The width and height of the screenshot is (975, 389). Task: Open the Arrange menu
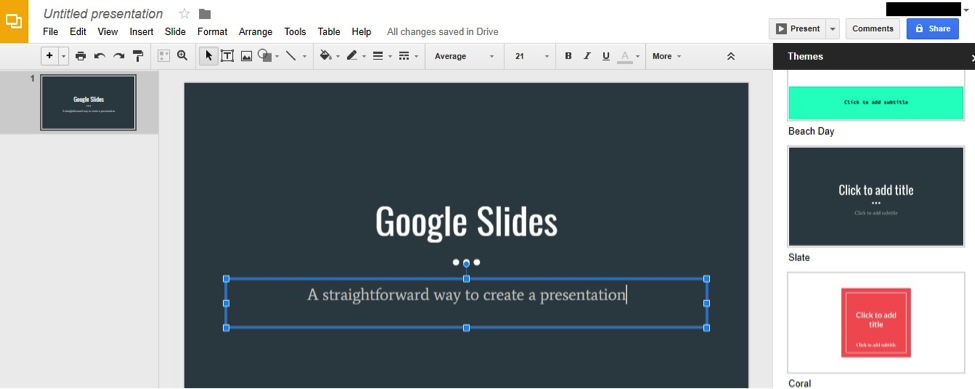[256, 31]
